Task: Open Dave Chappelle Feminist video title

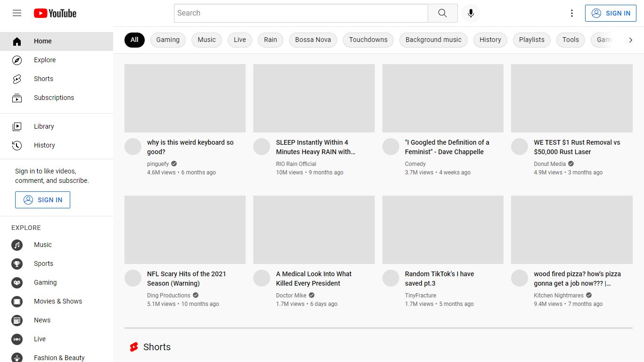Action: pyautogui.click(x=447, y=147)
